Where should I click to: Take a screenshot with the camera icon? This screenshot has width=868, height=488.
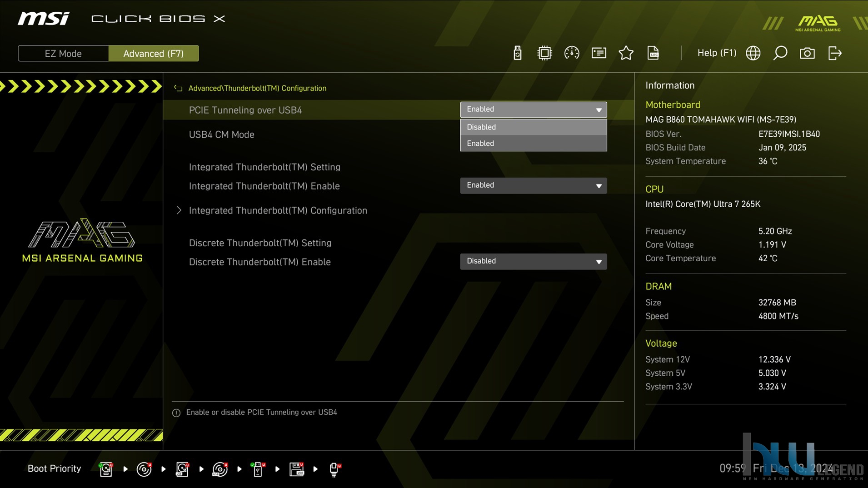coord(807,53)
